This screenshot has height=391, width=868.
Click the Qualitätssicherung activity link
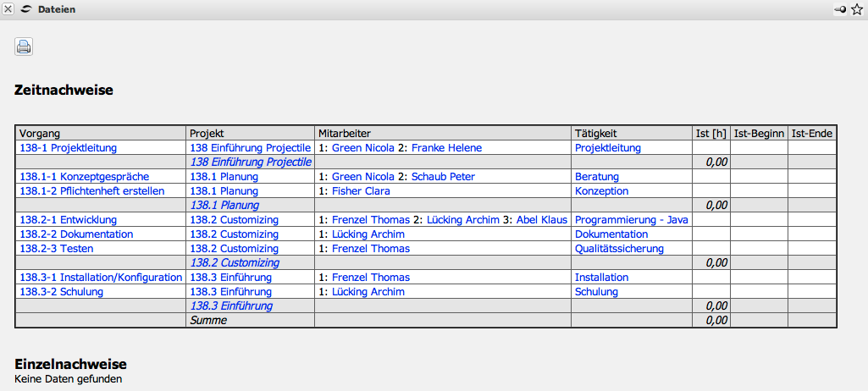pyautogui.click(x=619, y=249)
